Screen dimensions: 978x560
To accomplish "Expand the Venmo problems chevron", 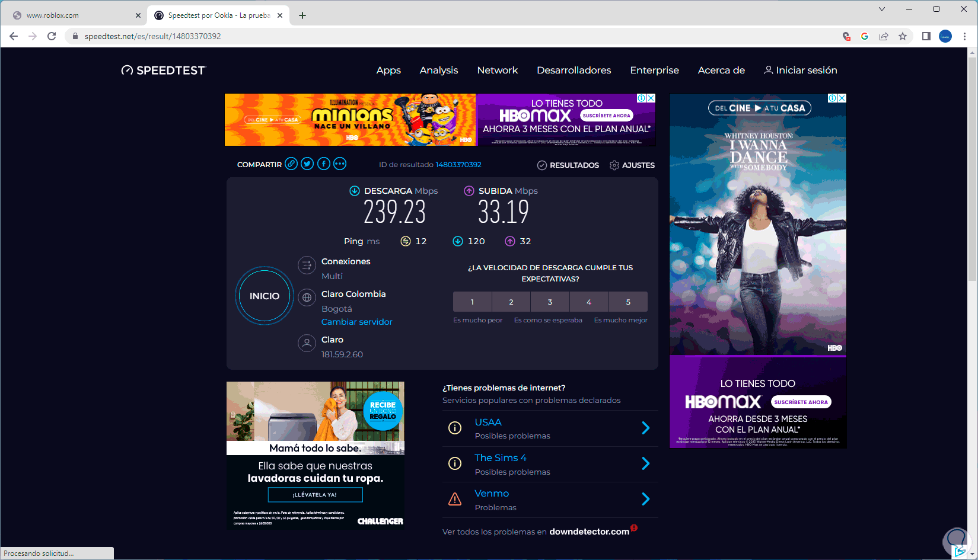I will pos(646,499).
